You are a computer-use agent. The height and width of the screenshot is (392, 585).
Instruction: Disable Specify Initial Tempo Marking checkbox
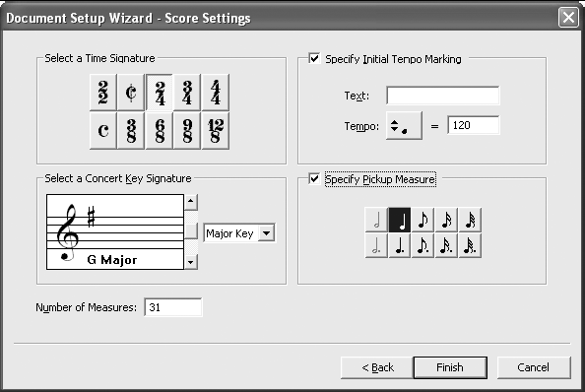coord(314,58)
